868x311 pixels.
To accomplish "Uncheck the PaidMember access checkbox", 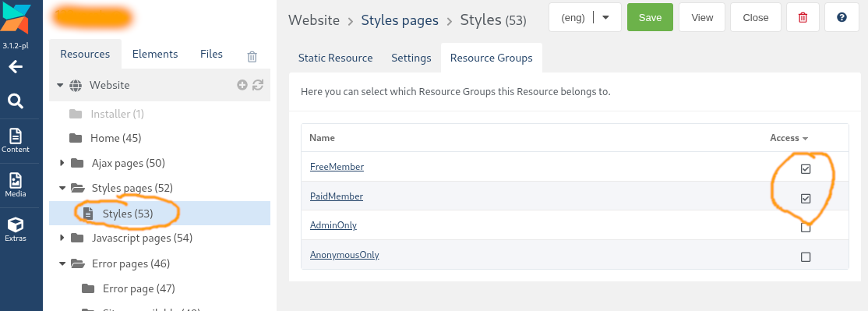I will coord(806,198).
